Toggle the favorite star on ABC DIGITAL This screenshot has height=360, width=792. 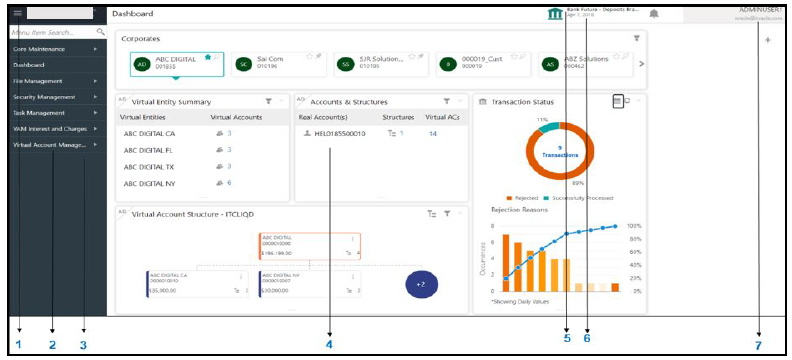[x=208, y=57]
